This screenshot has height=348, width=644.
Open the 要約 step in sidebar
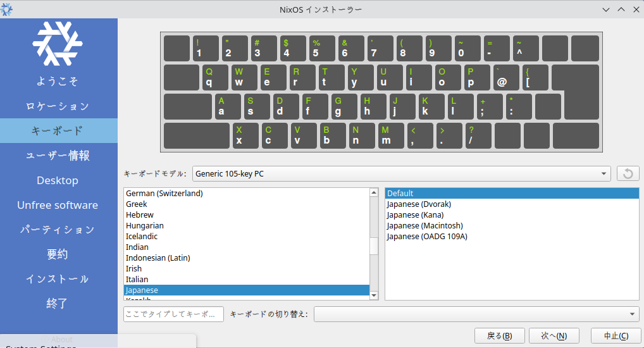58,254
